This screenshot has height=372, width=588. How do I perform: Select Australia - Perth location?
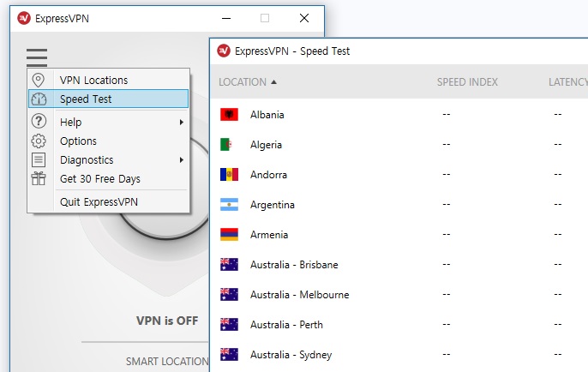pyautogui.click(x=286, y=324)
